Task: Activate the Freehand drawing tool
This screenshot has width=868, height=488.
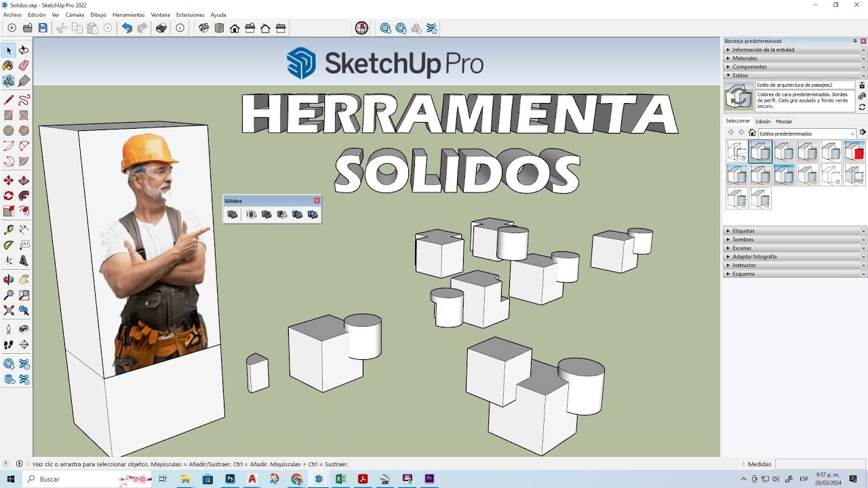Action: tap(24, 100)
